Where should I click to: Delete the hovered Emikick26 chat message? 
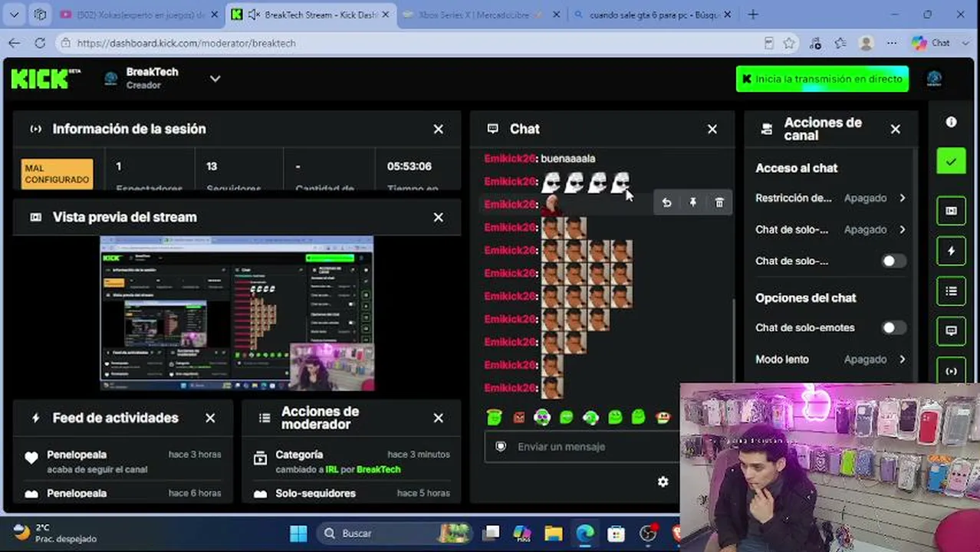pos(719,202)
